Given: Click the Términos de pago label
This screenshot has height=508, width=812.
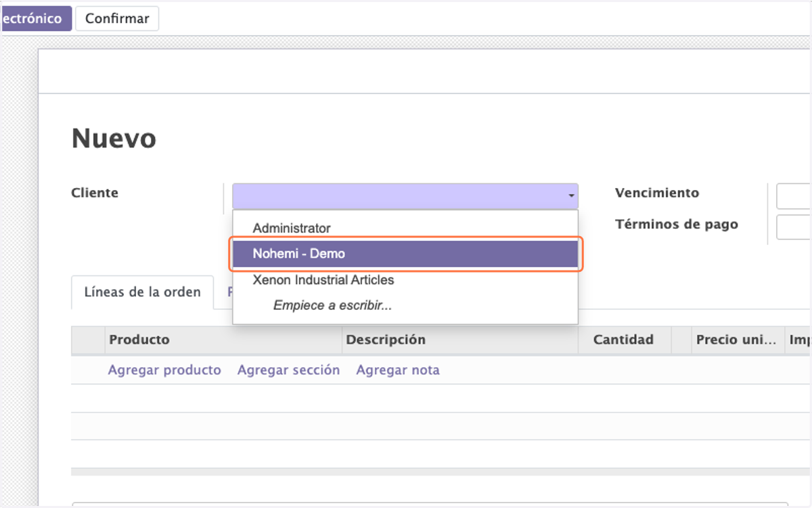Looking at the screenshot, I should click(x=677, y=224).
